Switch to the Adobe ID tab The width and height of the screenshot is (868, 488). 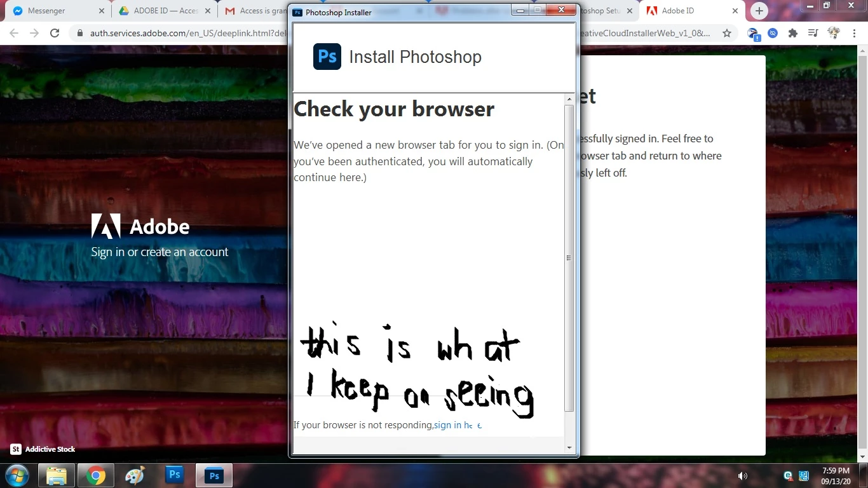(x=693, y=11)
